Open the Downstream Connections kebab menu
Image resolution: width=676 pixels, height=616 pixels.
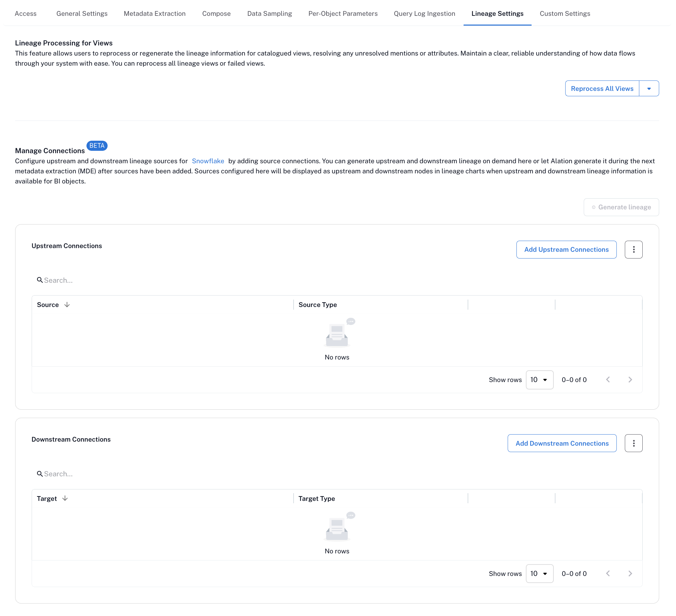click(x=633, y=443)
